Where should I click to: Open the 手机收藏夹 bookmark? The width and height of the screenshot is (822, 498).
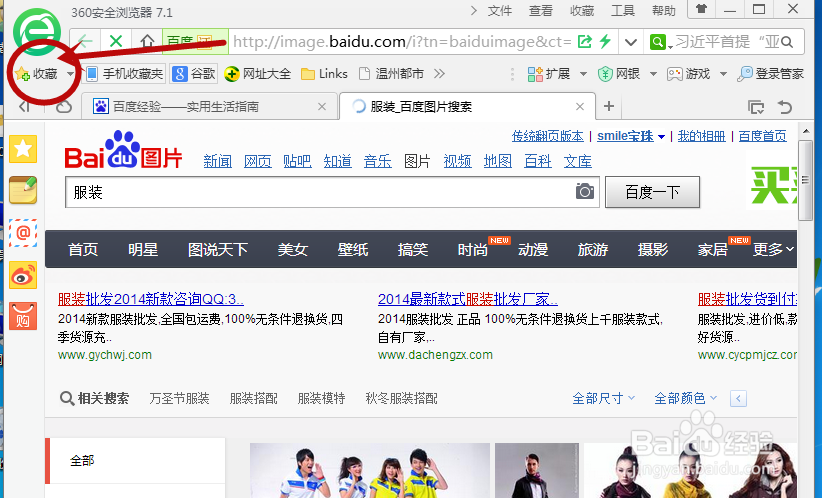[x=125, y=74]
